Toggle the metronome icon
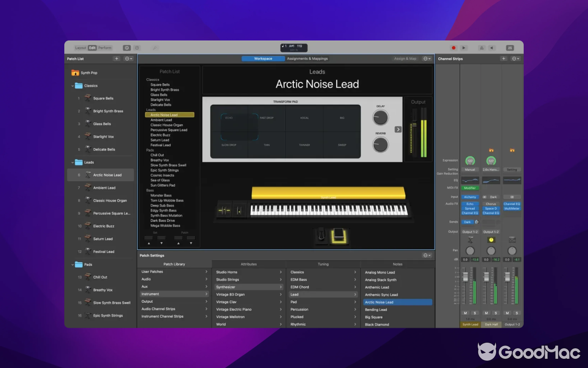 point(481,48)
